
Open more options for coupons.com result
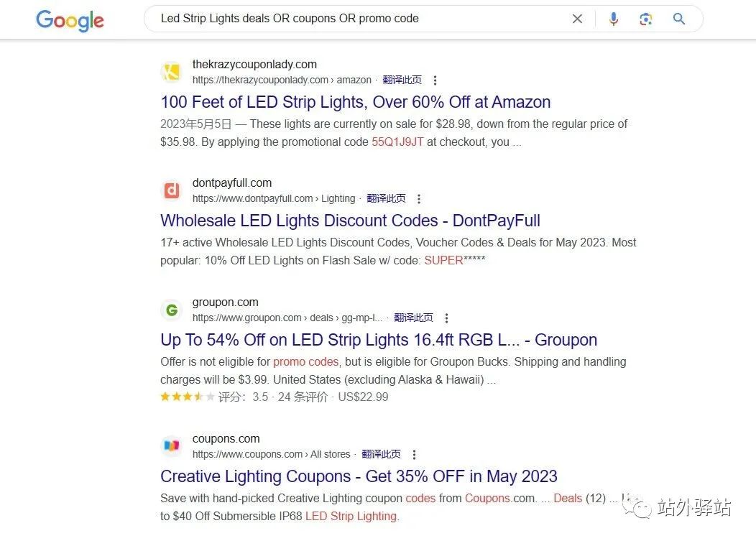pyautogui.click(x=414, y=455)
